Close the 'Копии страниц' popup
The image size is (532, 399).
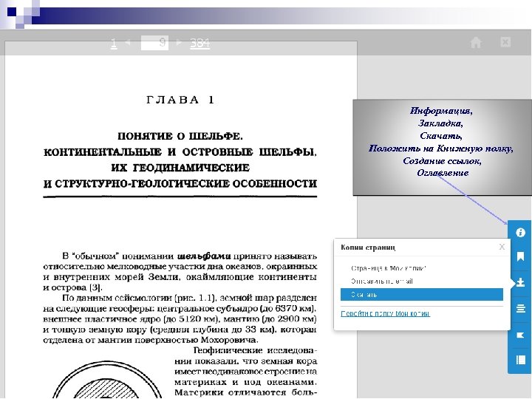point(502,247)
